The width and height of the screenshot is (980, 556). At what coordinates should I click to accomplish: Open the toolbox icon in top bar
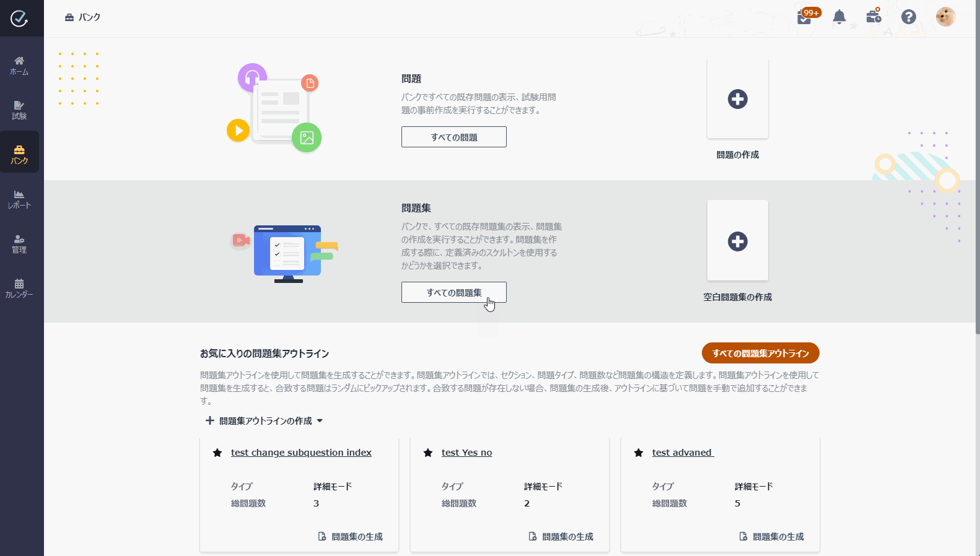[x=873, y=16]
